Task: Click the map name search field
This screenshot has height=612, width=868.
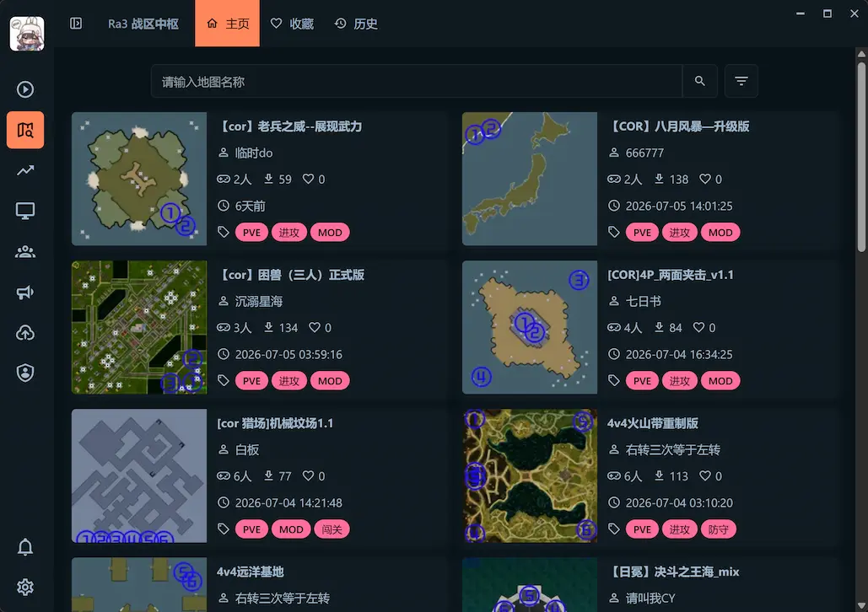Action: pyautogui.click(x=417, y=81)
